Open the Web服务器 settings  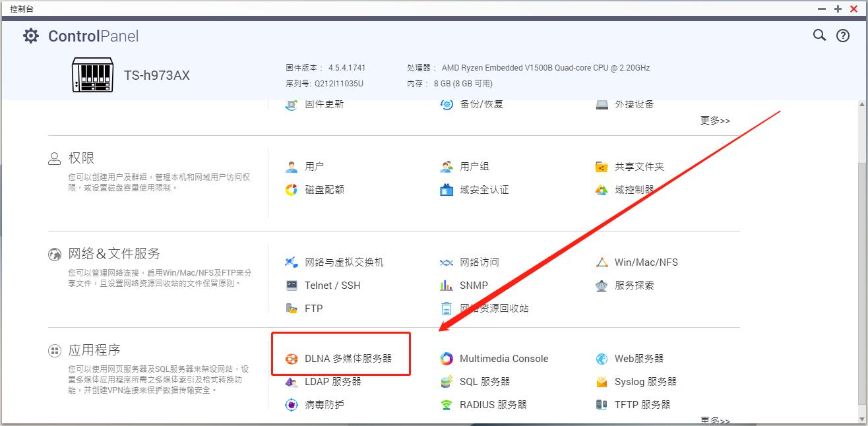(638, 358)
